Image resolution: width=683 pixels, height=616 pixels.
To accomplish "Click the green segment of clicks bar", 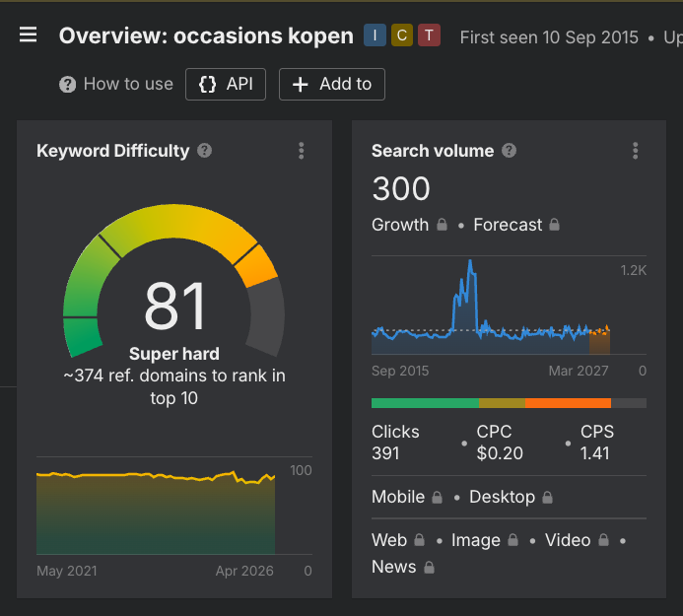I will (x=425, y=403).
